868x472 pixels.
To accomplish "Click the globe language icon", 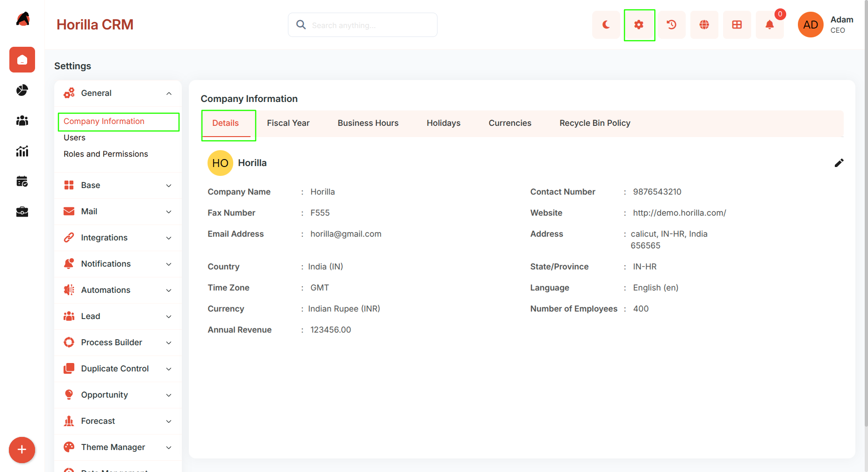I will pos(704,25).
